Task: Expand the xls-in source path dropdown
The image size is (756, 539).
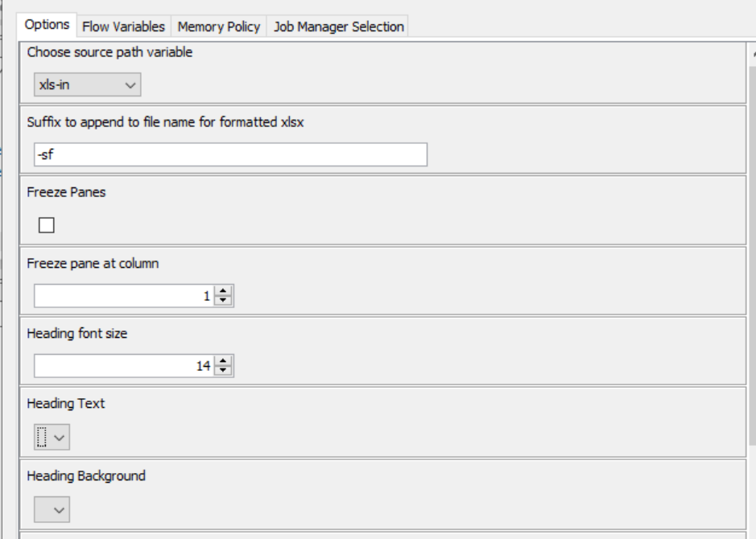Action: pyautogui.click(x=87, y=84)
